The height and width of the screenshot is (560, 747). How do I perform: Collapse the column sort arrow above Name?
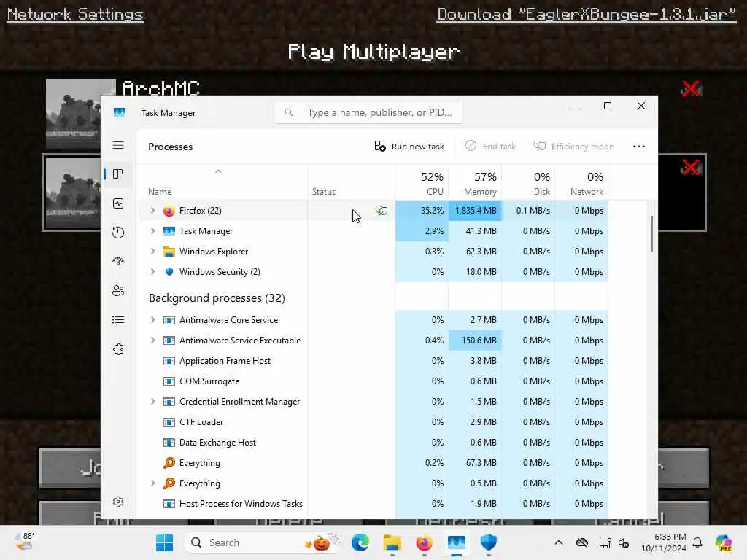pos(218,171)
